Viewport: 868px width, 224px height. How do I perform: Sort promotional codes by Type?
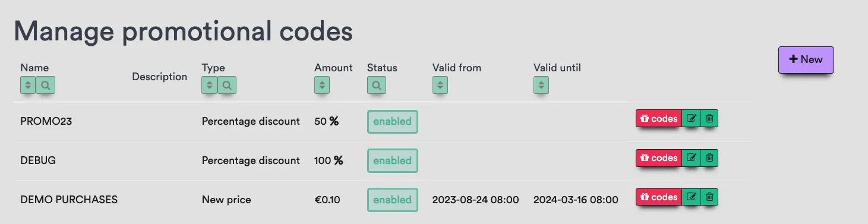tap(209, 85)
